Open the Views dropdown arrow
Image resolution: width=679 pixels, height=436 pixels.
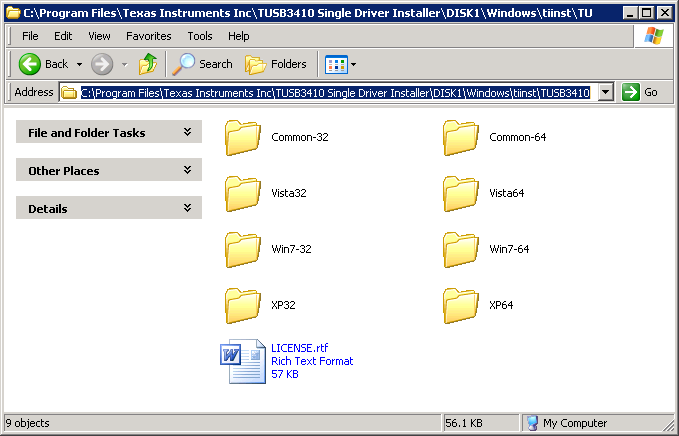pyautogui.click(x=353, y=65)
